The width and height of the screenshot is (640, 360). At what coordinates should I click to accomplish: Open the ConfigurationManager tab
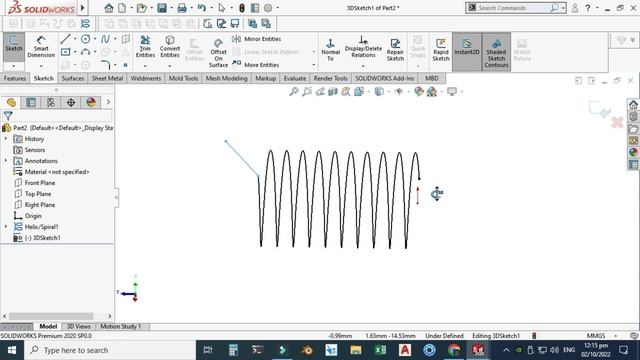51,102
